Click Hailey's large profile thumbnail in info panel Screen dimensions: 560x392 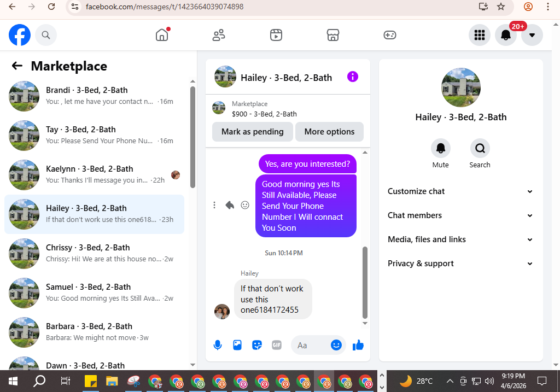click(460, 87)
